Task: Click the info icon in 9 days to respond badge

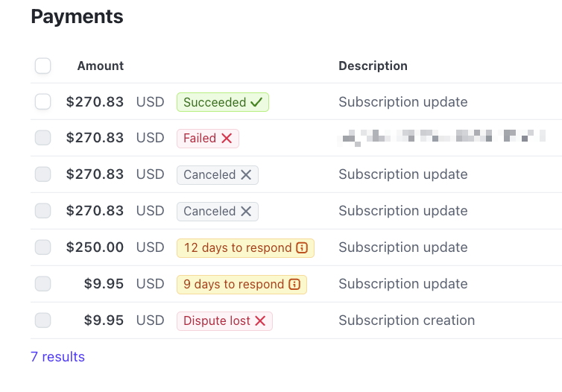Action: click(294, 285)
